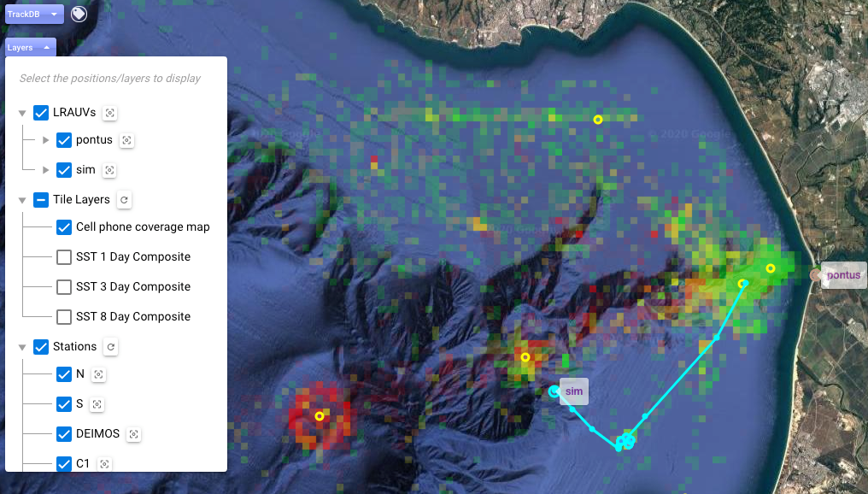868x494 pixels.
Task: Click focus icon next to pontus
Action: click(x=126, y=140)
